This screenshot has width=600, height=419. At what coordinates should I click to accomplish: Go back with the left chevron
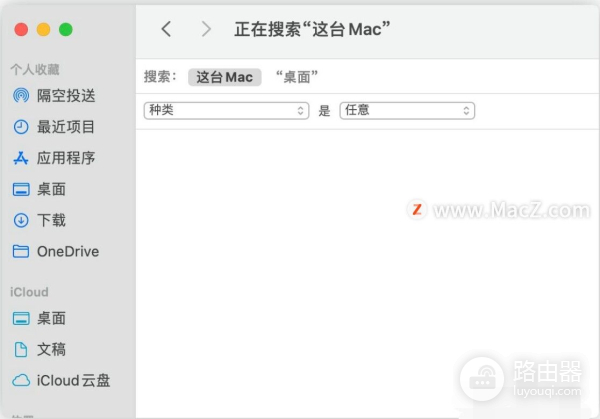166,29
